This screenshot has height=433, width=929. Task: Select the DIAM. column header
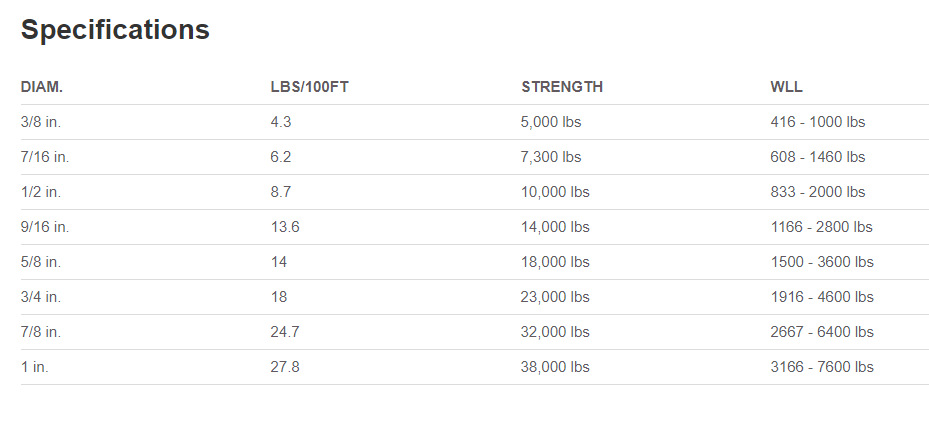point(42,87)
